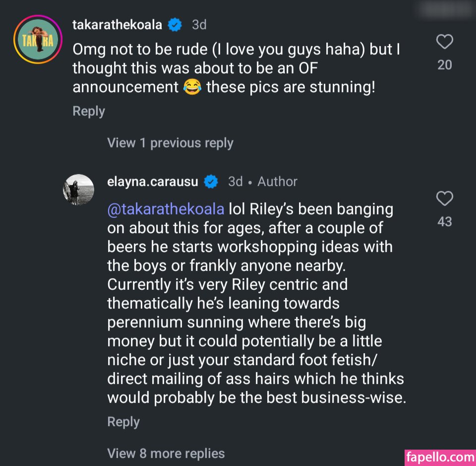
Task: View the 20 likes count
Action: 445,65
